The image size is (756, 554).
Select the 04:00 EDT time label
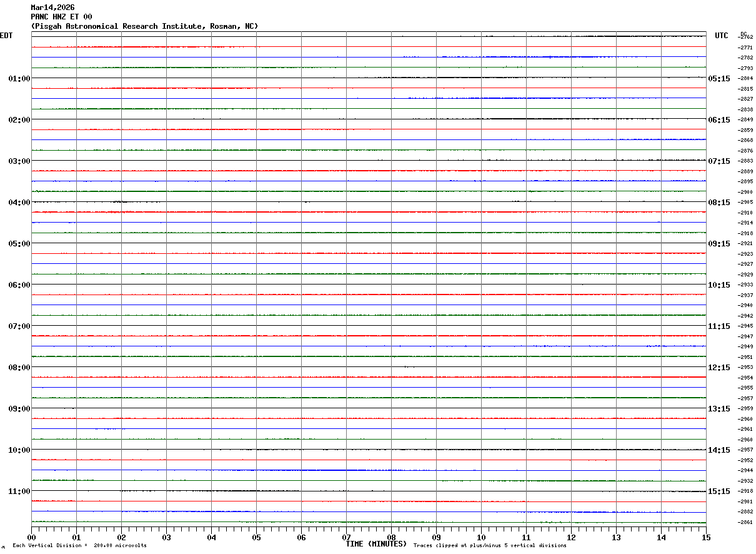click(19, 203)
